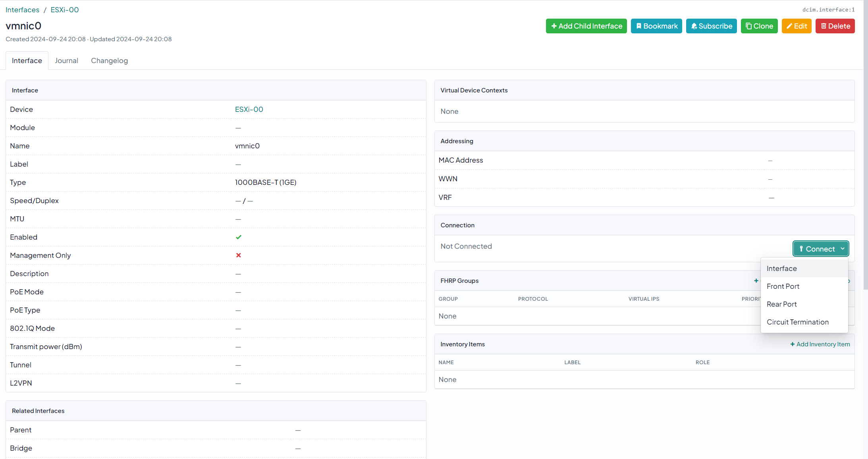Image resolution: width=868 pixels, height=459 pixels.
Task: Click Add Inventory Item link
Action: pyautogui.click(x=820, y=344)
